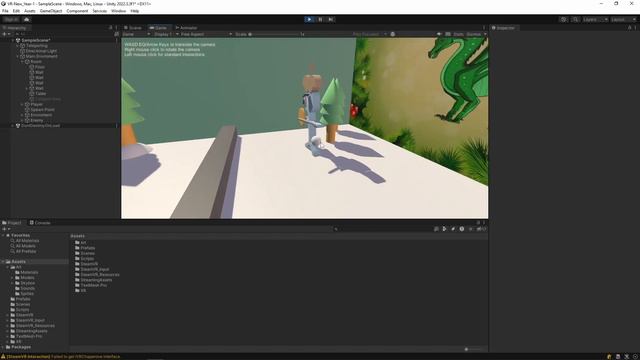Screen dimensions: 640x360
Task: Click the rightmost status bar activity icon
Action: (635, 357)
